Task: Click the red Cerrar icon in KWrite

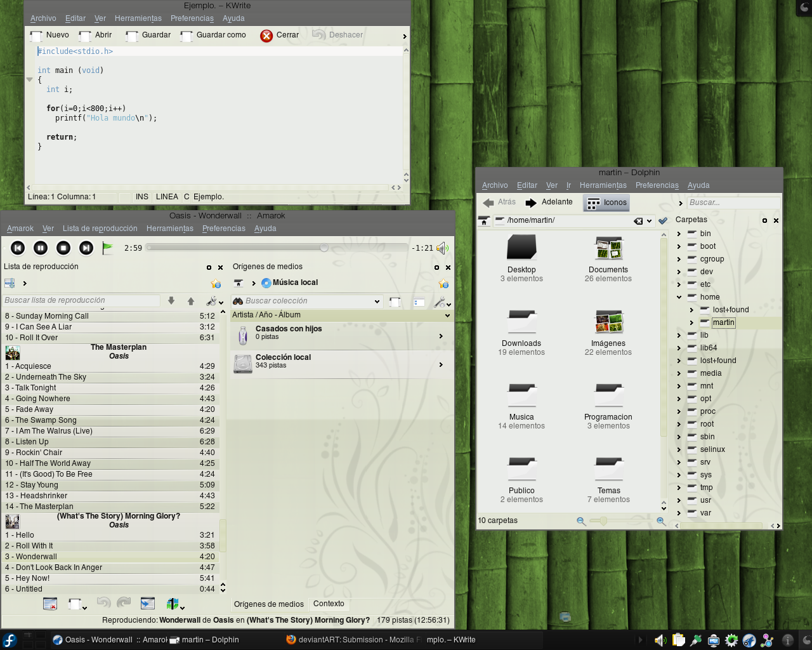Action: (x=266, y=36)
